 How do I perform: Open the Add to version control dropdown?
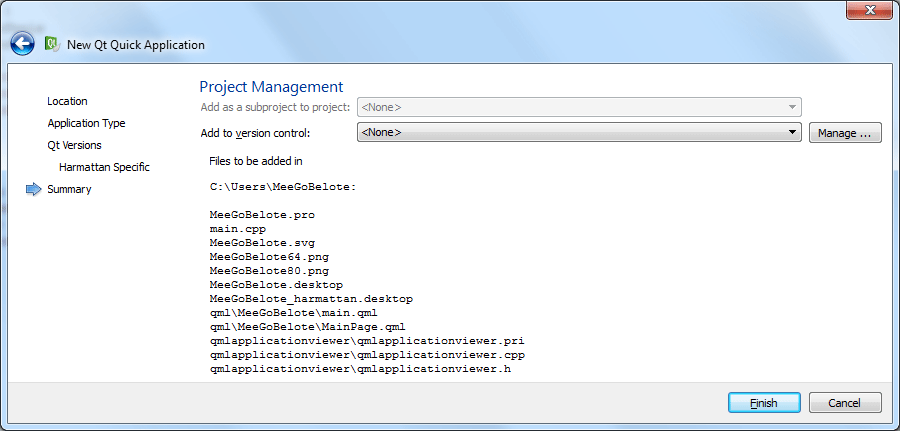point(579,133)
